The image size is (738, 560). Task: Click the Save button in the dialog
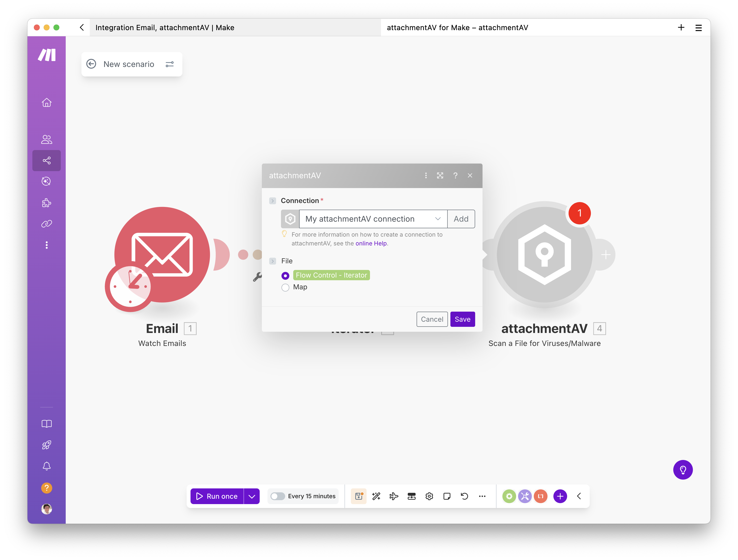coord(462,319)
